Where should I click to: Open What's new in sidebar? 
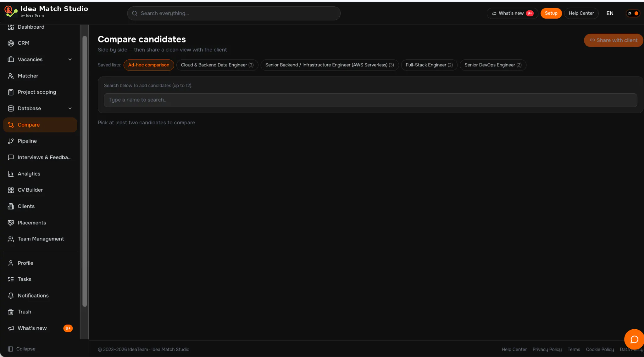(40, 328)
